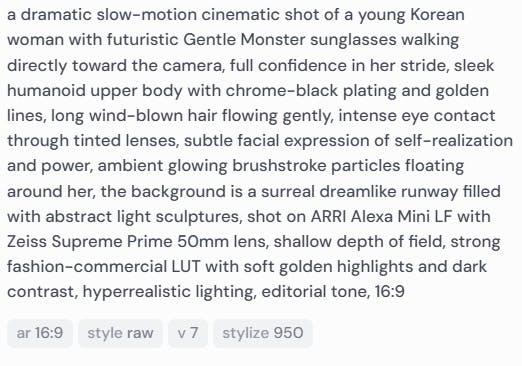Click "brushstroke particles" in the prompt
This screenshot has width=522, height=366.
[316, 166]
